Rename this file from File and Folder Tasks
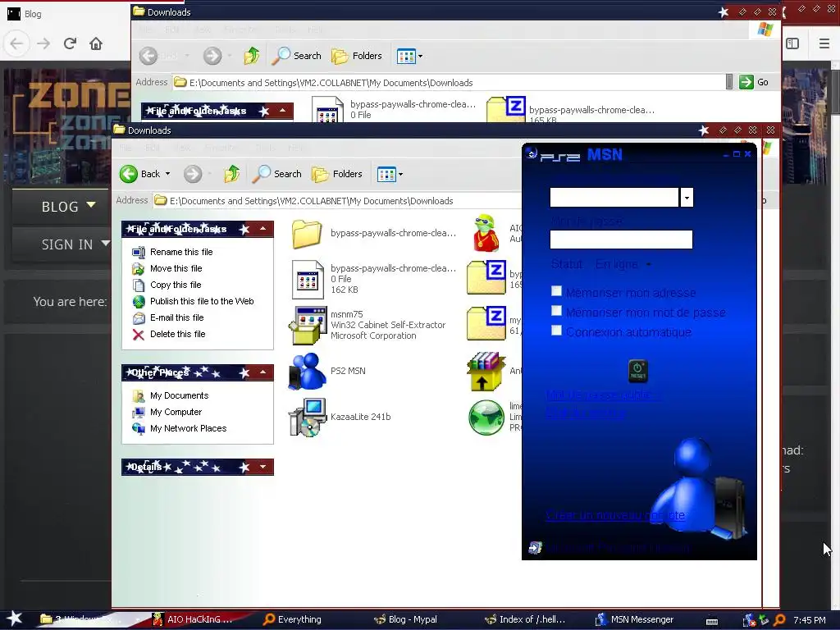This screenshot has width=840, height=630. pyautogui.click(x=181, y=252)
